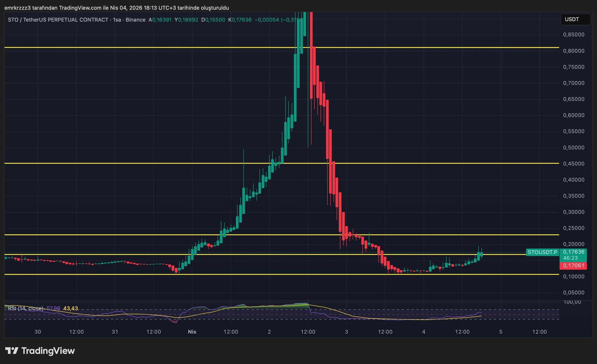The image size is (597, 364).
Task: Click the 100,00 RSI scale label
Action: tap(572, 302)
